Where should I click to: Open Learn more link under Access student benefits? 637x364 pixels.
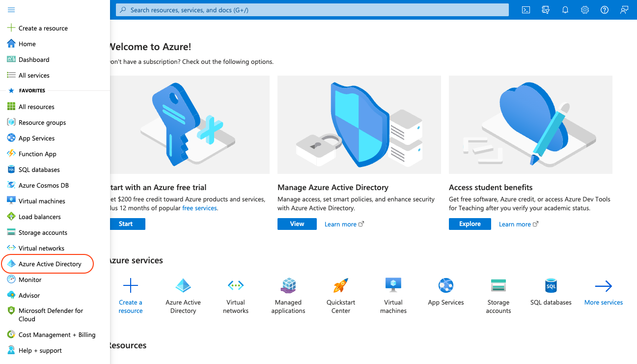(x=519, y=224)
